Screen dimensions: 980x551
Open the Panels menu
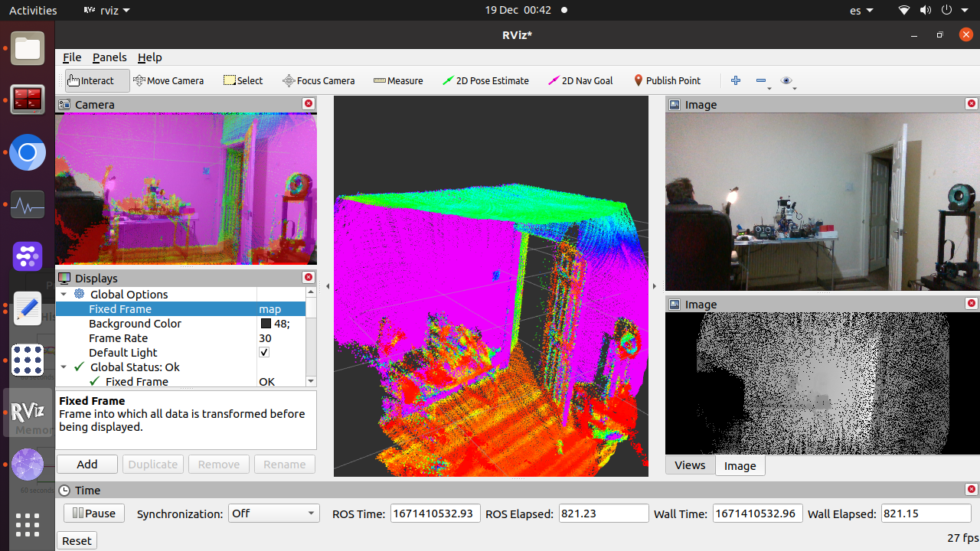109,57
